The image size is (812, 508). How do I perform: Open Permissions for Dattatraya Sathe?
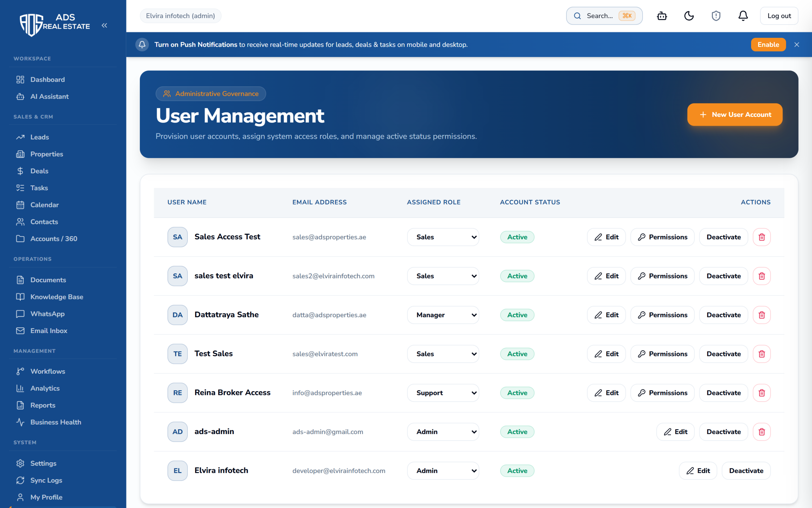(x=662, y=315)
